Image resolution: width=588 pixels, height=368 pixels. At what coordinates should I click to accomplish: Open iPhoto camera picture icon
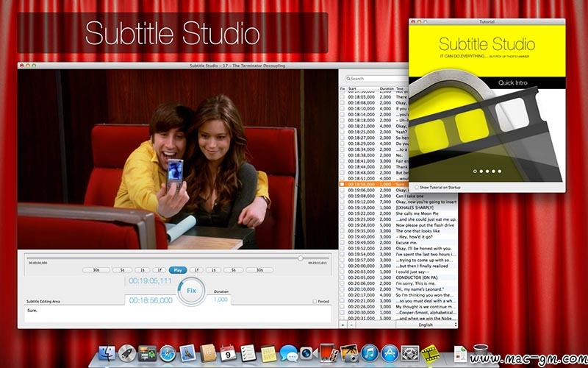[350, 353]
